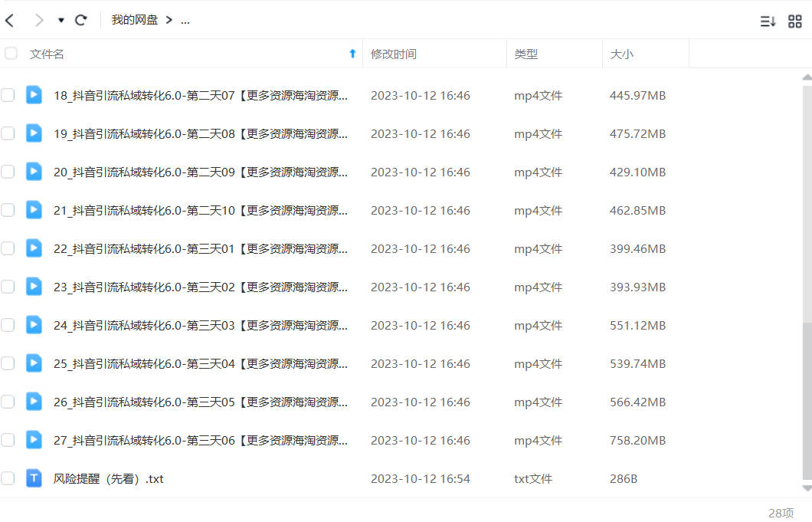
Task: Open the 我的网盘 breadcrumb
Action: pyautogui.click(x=135, y=20)
